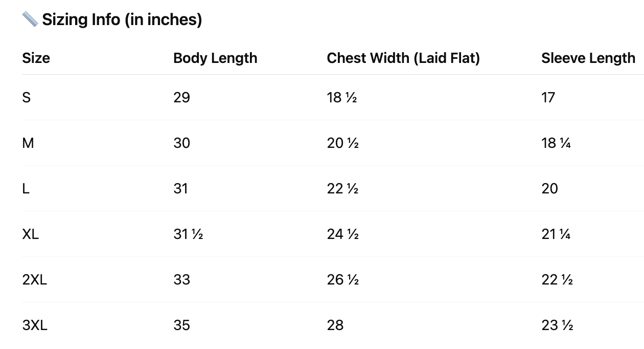The height and width of the screenshot is (349, 644).
Task: Click the 2XL size row label
Action: (x=35, y=280)
